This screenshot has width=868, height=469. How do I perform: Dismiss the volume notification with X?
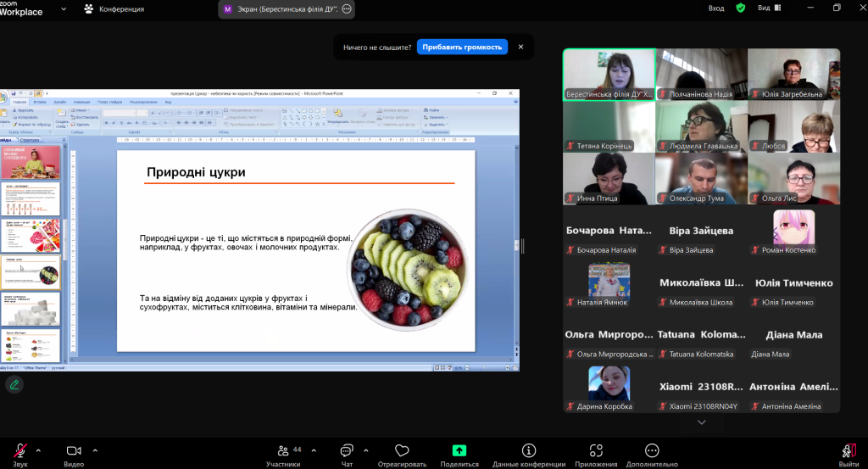click(x=520, y=47)
